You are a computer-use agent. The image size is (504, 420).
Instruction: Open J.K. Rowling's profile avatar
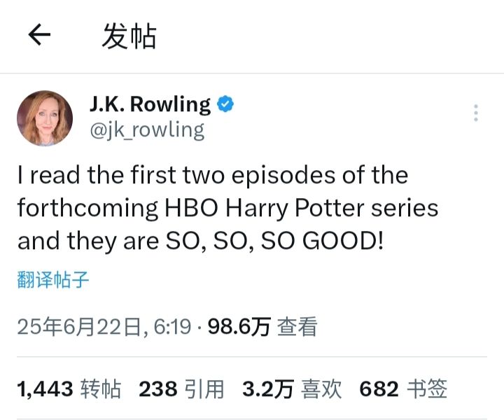(x=45, y=118)
